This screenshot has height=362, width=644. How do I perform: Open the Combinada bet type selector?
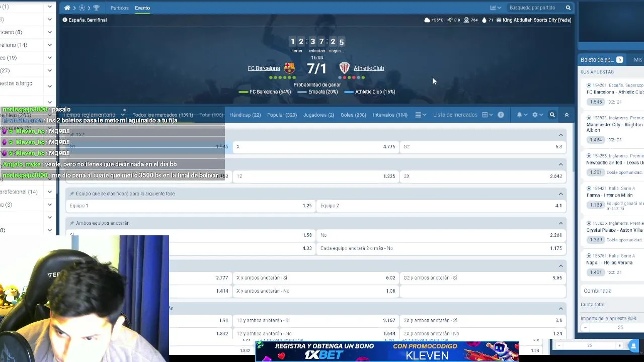pos(612,291)
